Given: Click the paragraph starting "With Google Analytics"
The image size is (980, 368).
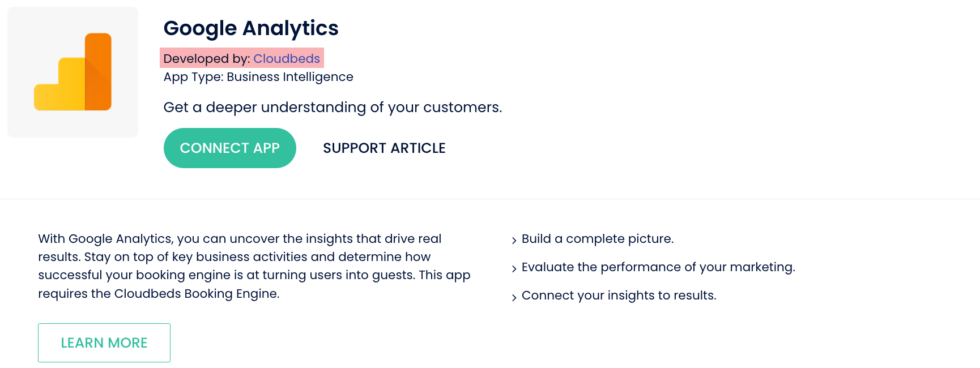Looking at the screenshot, I should pos(254,257).
